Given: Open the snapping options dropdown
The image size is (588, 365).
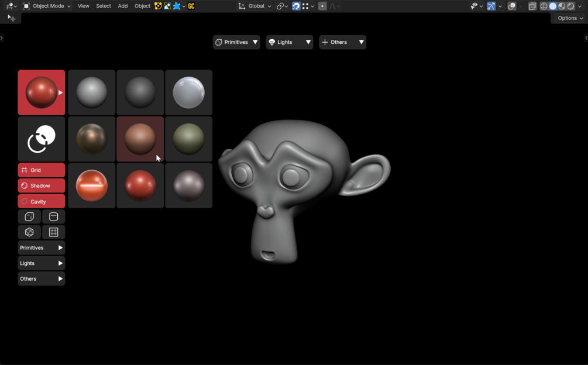Looking at the screenshot, I should pyautogui.click(x=308, y=6).
